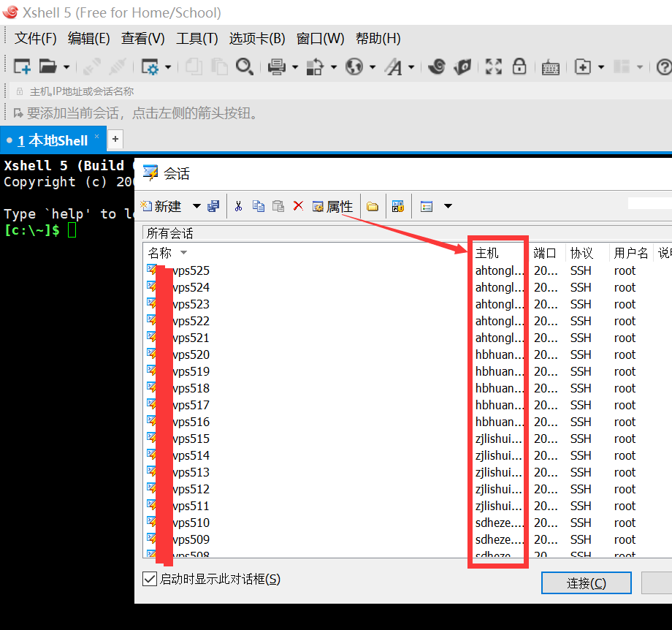Open the 查看(V) menu
The height and width of the screenshot is (630, 672).
click(142, 39)
